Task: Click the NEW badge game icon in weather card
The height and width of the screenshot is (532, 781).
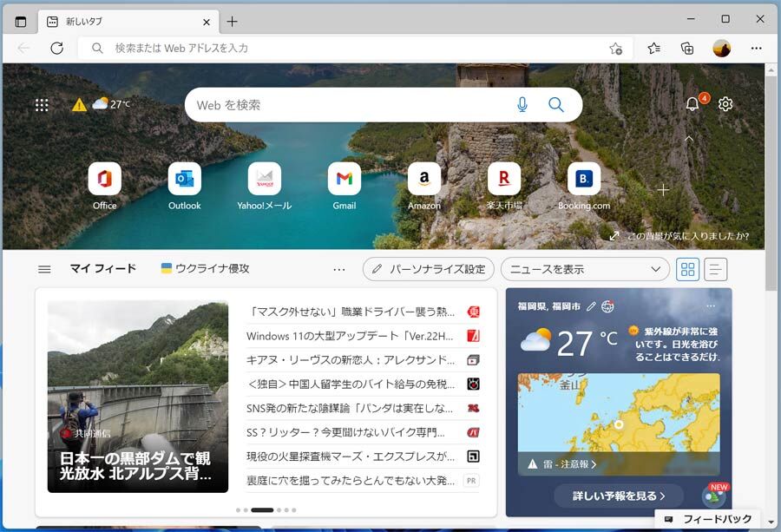Action: 714,496
